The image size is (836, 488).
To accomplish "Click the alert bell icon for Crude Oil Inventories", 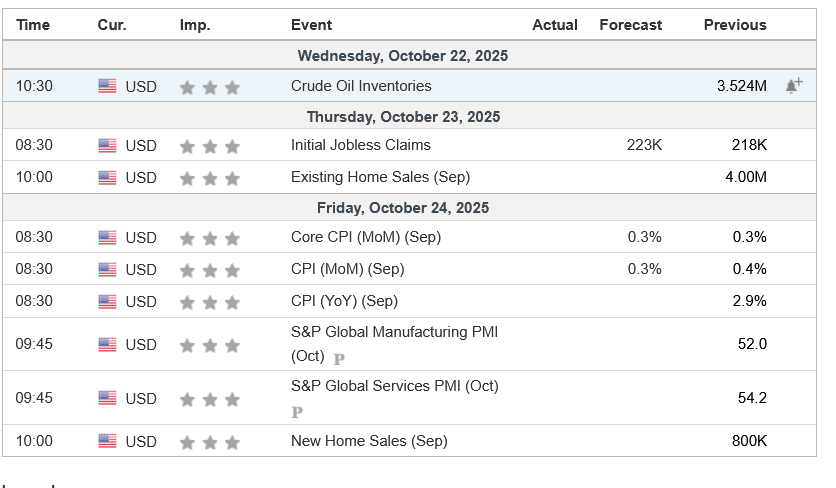I will click(x=793, y=86).
